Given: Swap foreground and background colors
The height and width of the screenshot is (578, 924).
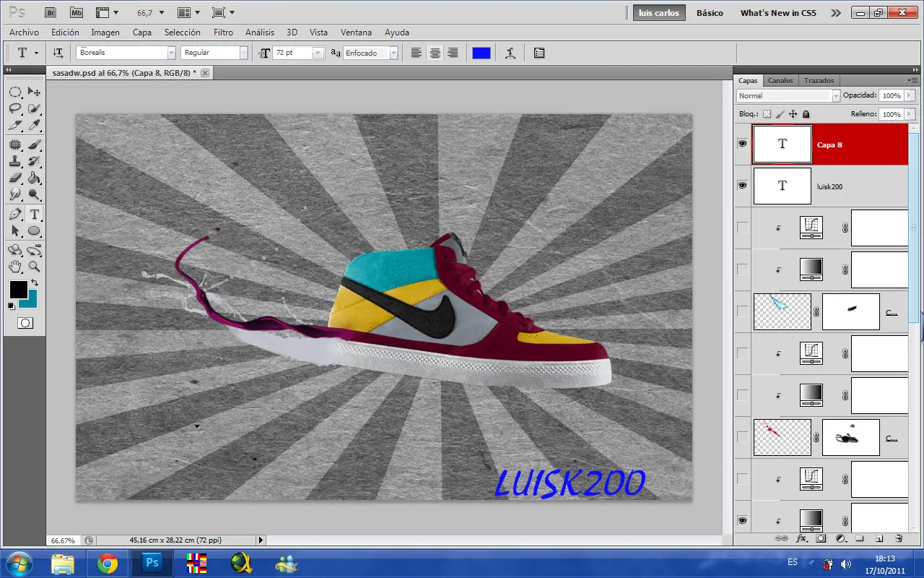Looking at the screenshot, I should 34,282.
